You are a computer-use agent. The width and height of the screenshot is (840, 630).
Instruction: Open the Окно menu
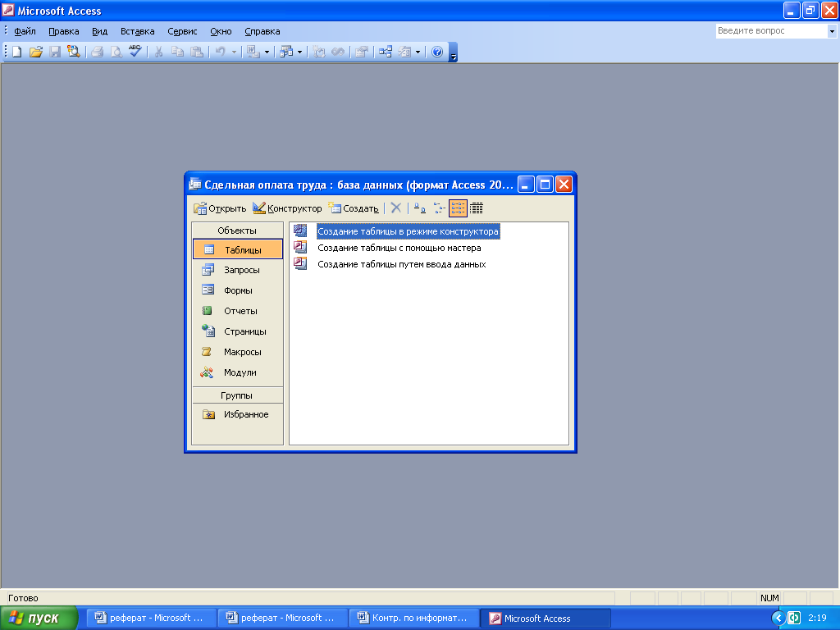click(x=221, y=32)
